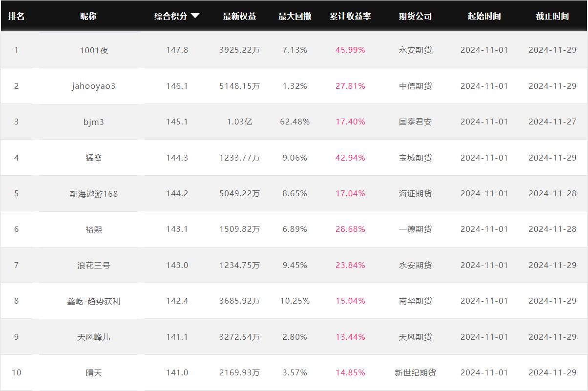Image resolution: width=588 pixels, height=391 pixels.
Task: Select the 宝城期货 company cell
Action: coord(416,158)
